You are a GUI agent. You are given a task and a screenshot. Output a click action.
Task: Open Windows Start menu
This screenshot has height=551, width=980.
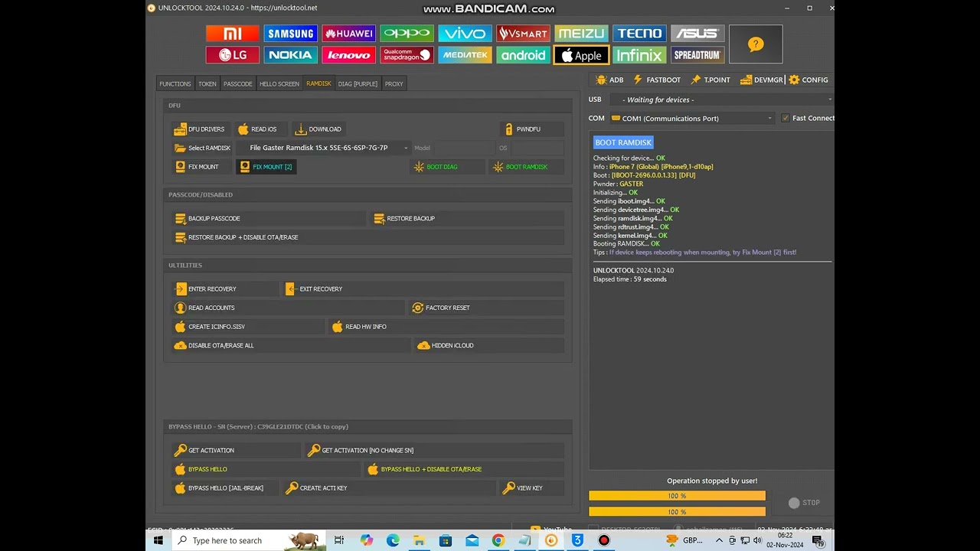click(x=158, y=540)
